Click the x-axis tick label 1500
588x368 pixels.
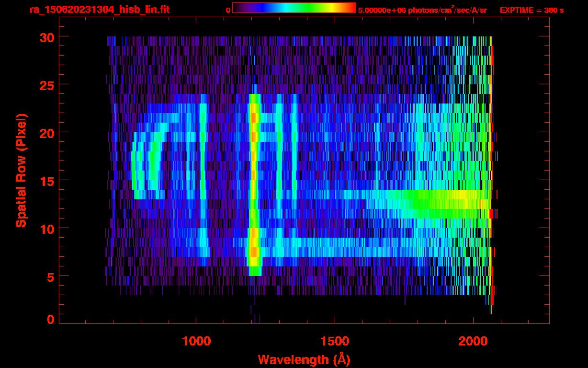pyautogui.click(x=335, y=341)
